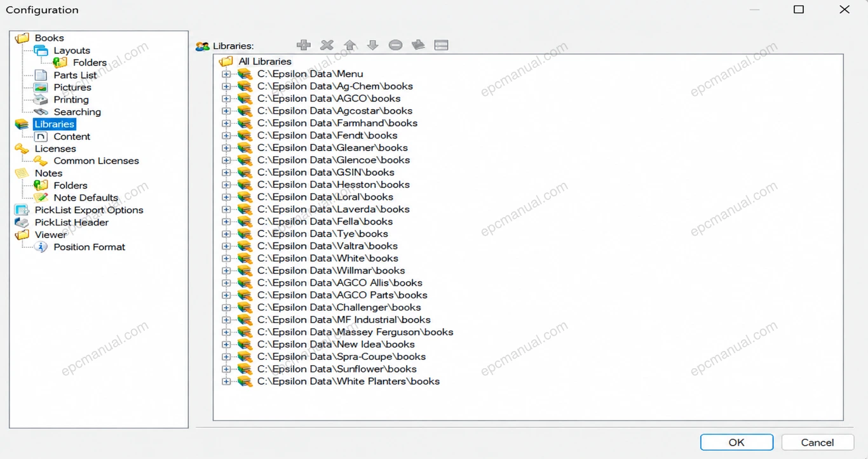Click the circular minus toolbar icon
The width and height of the screenshot is (868, 459).
pos(395,45)
